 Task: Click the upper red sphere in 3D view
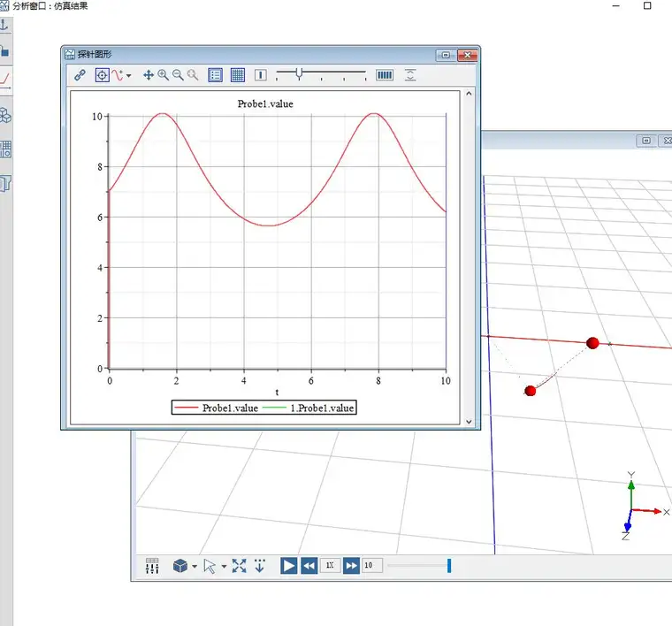click(x=592, y=343)
